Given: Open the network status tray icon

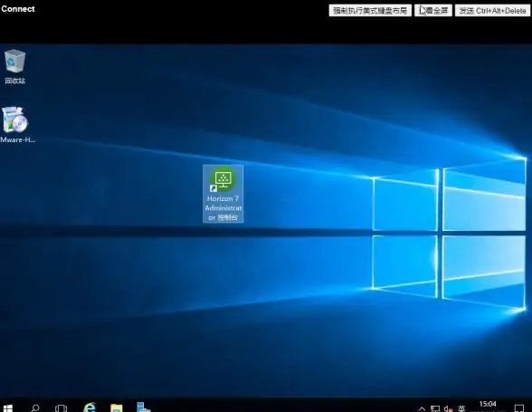Looking at the screenshot, I should pyautogui.click(x=435, y=408).
